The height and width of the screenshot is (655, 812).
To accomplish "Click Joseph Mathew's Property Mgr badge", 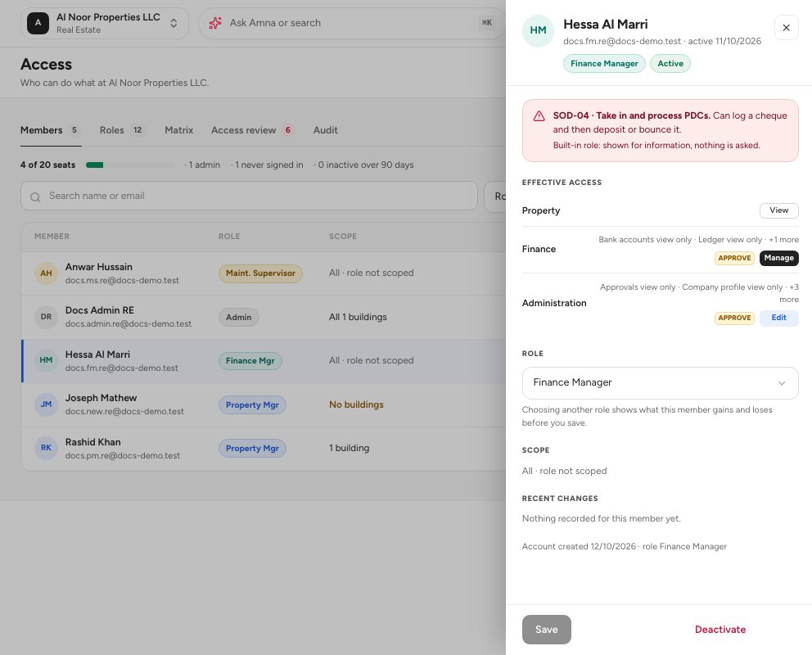I will click(x=252, y=405).
